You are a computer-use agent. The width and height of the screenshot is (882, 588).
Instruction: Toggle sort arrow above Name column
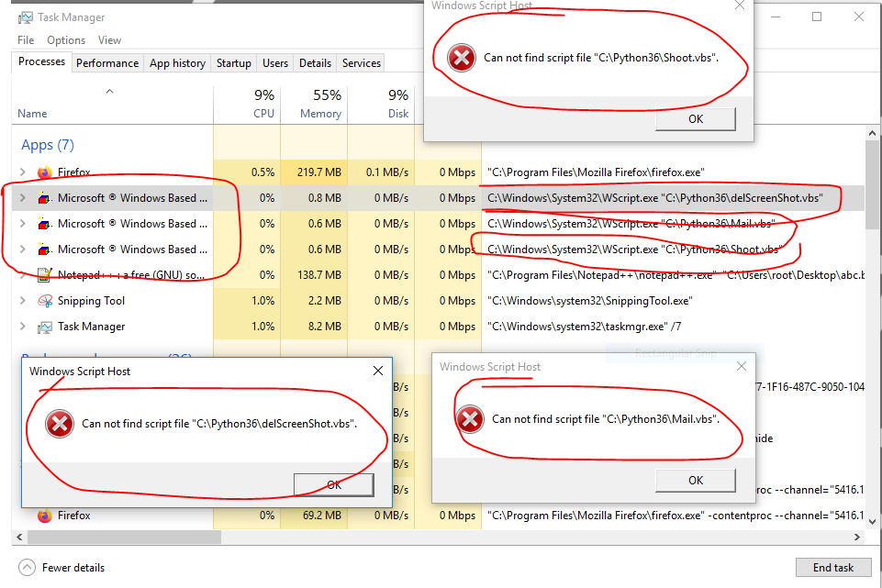(x=110, y=91)
